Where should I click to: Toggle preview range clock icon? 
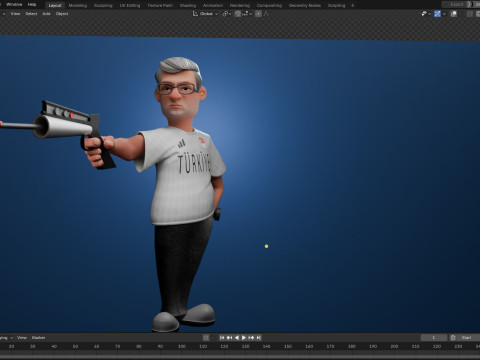[453, 338]
